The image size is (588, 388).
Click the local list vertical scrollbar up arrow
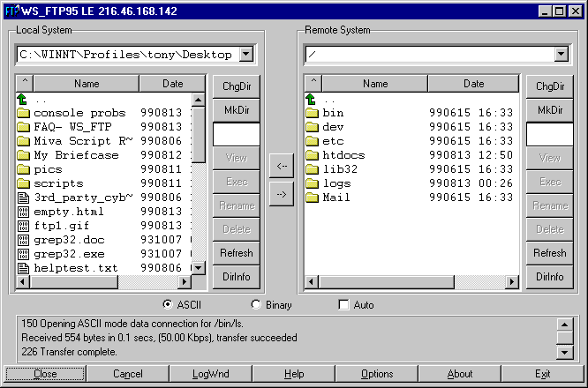pos(198,100)
